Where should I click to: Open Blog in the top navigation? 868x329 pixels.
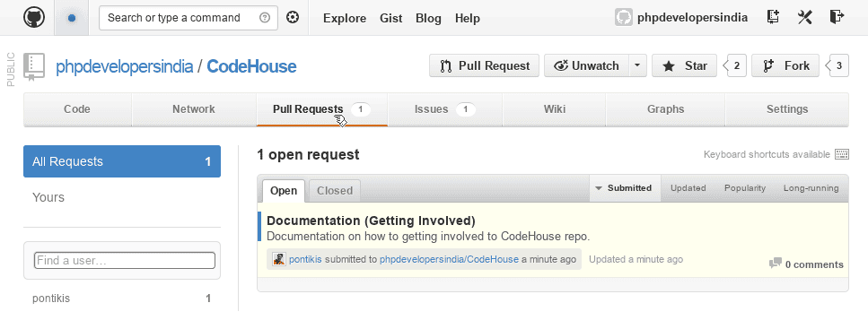428,18
